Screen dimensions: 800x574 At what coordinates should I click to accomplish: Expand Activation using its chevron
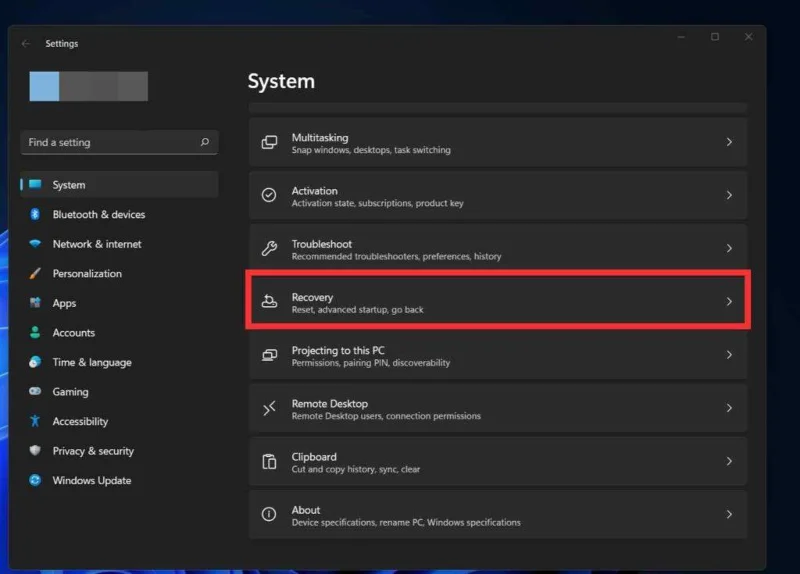click(x=730, y=195)
